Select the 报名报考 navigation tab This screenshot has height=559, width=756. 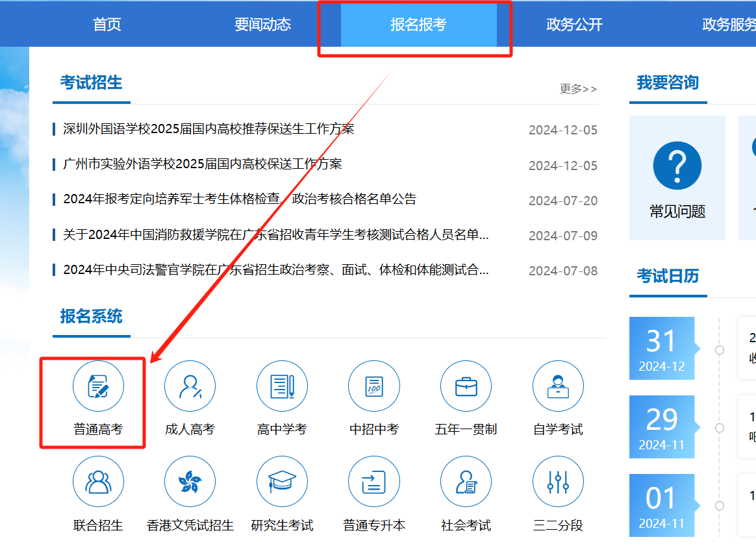418,24
